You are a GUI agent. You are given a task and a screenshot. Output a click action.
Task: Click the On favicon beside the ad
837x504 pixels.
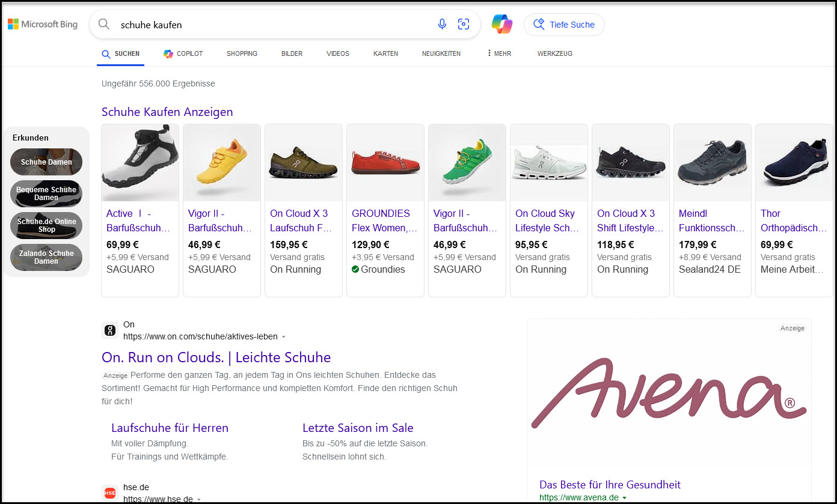point(110,330)
